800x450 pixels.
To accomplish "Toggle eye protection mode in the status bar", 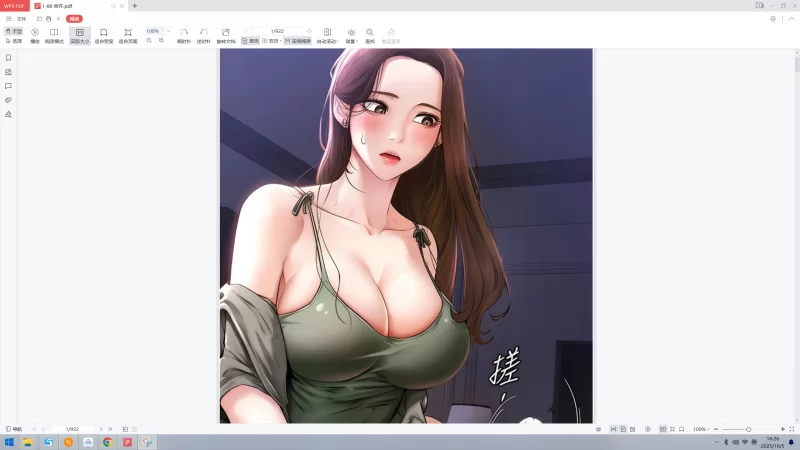I will pos(598,429).
